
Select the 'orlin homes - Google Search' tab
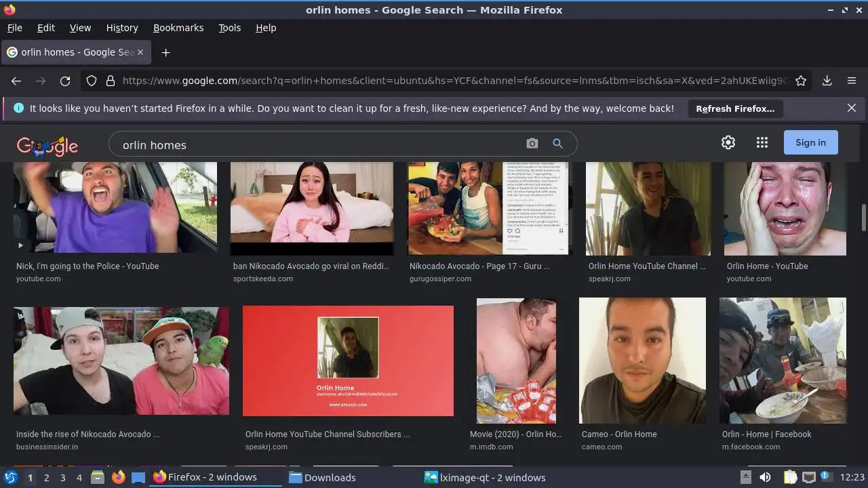coord(77,52)
